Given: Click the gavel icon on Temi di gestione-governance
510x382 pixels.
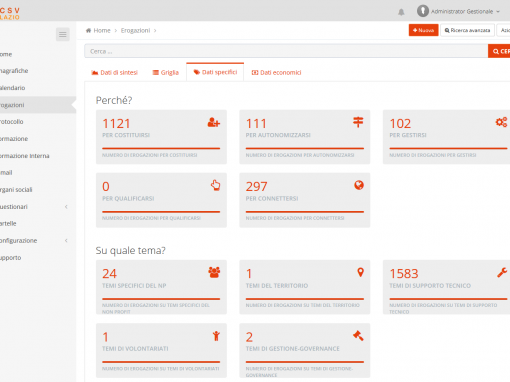Looking at the screenshot, I should 358,335.
